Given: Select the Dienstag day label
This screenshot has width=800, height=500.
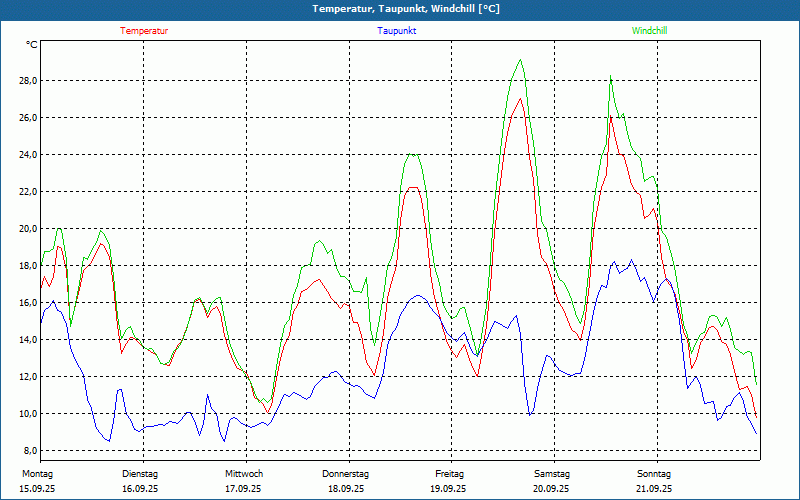Looking at the screenshot, I should tap(140, 474).
